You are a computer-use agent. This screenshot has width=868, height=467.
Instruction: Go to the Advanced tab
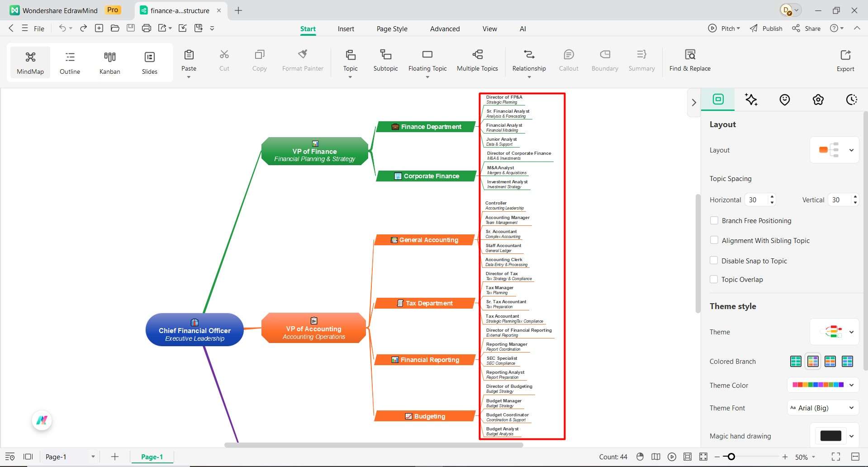pyautogui.click(x=445, y=29)
